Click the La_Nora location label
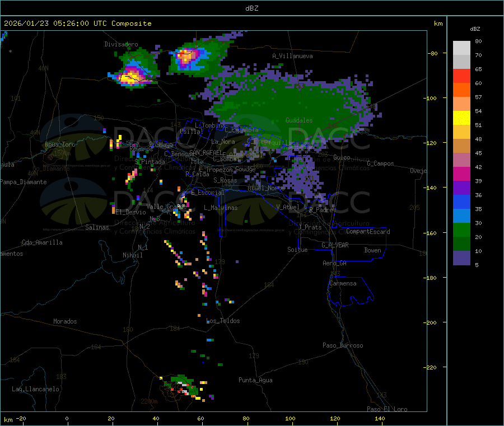Viewport: 504px width, 426px height. [x=223, y=142]
